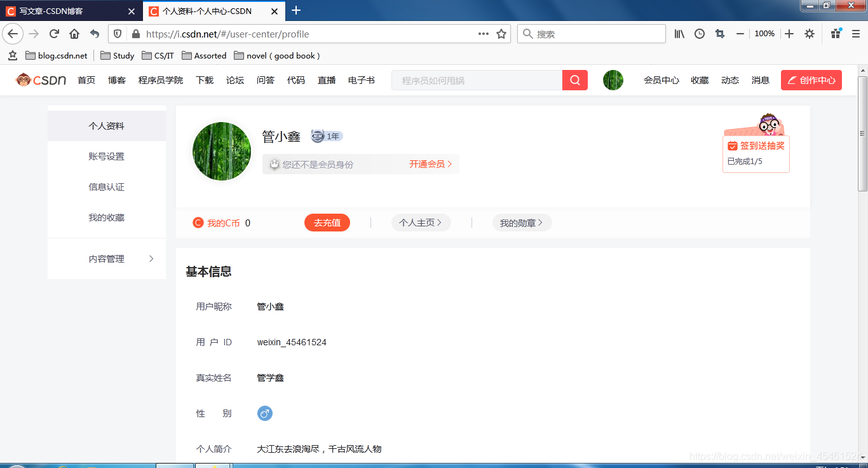Click 开通会员 link with arrow

(431, 164)
